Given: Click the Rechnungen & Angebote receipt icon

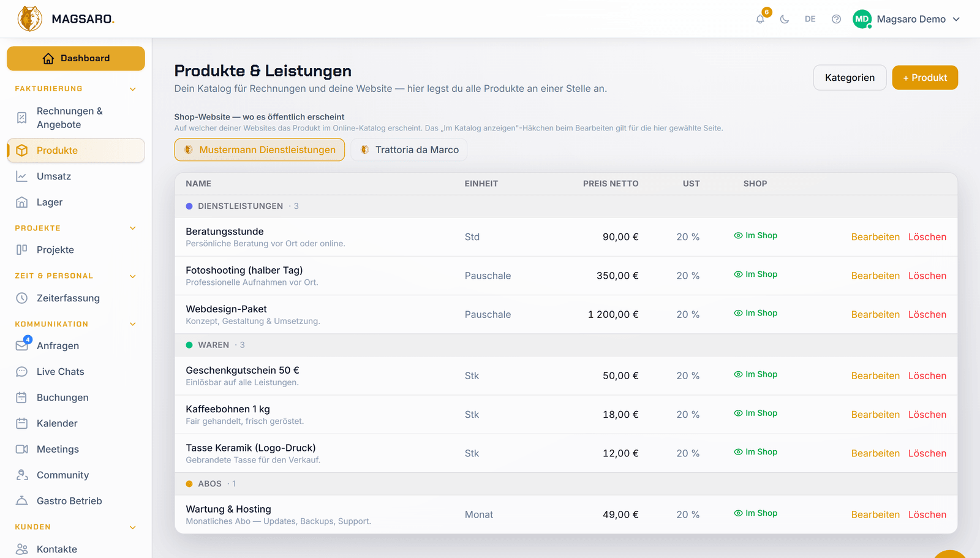Looking at the screenshot, I should [22, 118].
